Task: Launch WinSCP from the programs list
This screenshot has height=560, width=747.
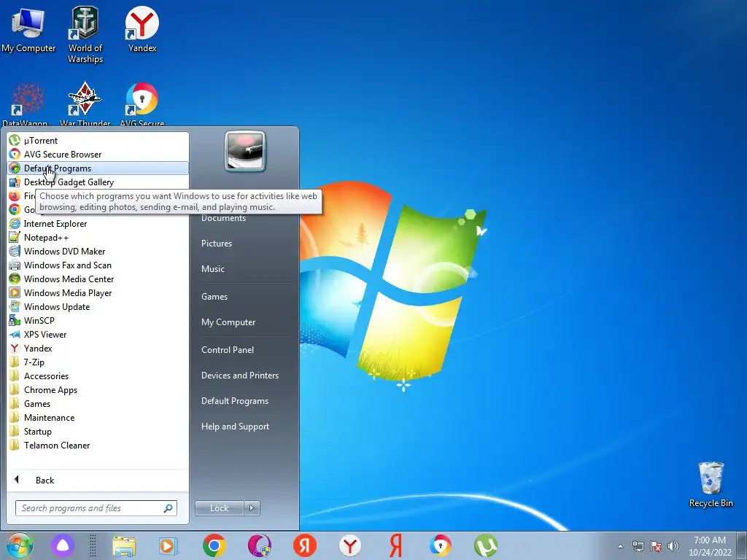Action: (98, 320)
